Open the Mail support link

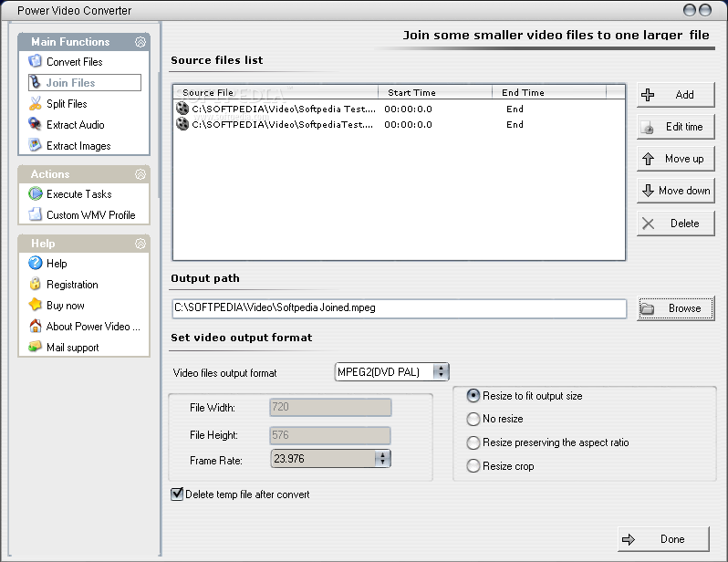72,348
